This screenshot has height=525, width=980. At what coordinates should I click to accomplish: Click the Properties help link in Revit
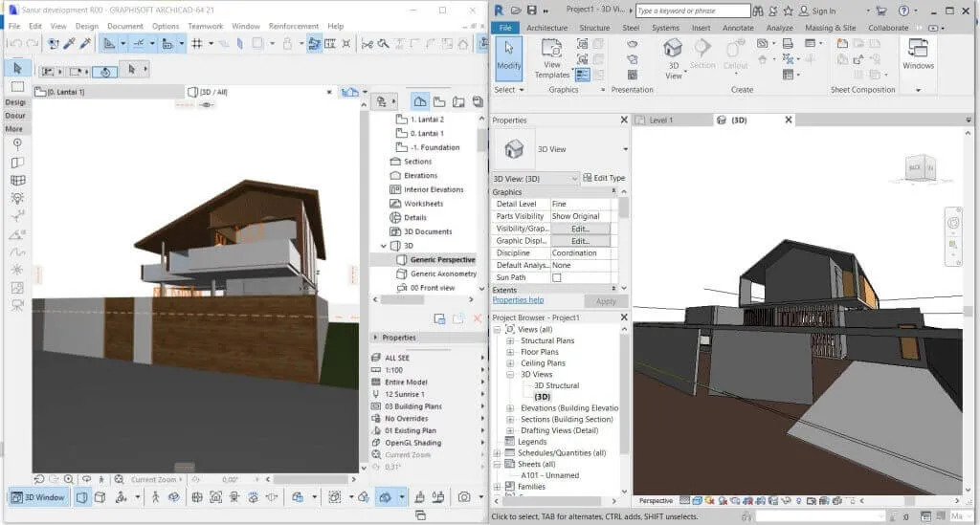coord(518,300)
